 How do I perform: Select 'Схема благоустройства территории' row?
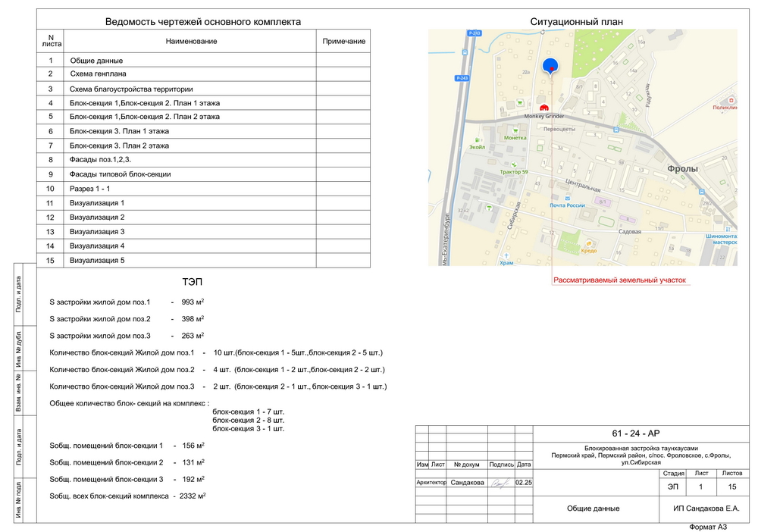point(203,89)
